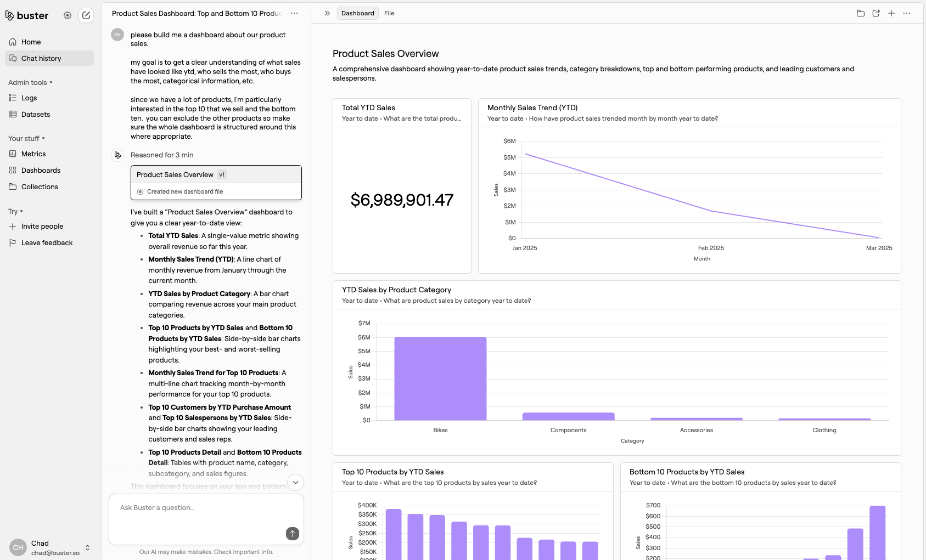Start a new chat with compose icon

tap(86, 15)
